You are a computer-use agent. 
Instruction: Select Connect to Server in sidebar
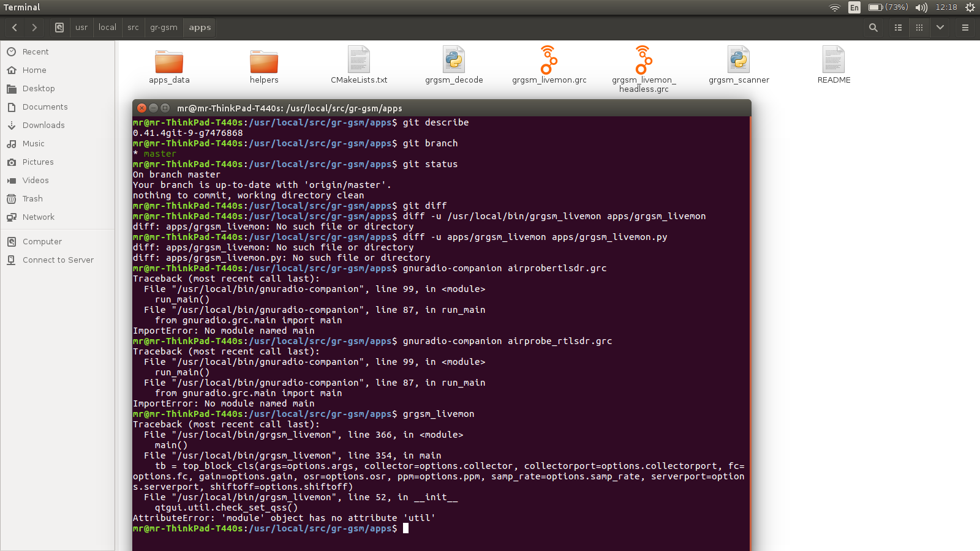pos(58,260)
